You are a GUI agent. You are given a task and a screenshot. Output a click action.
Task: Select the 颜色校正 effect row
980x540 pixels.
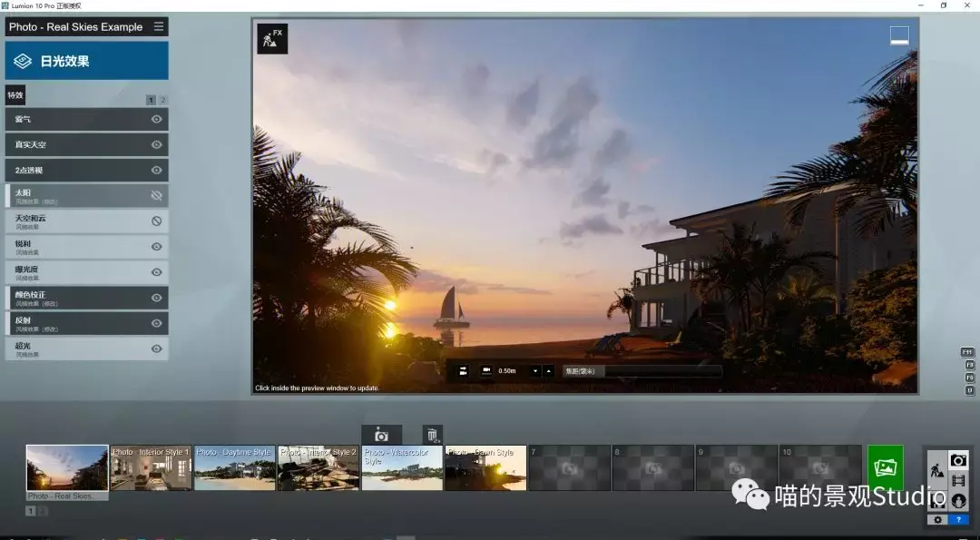pyautogui.click(x=87, y=298)
